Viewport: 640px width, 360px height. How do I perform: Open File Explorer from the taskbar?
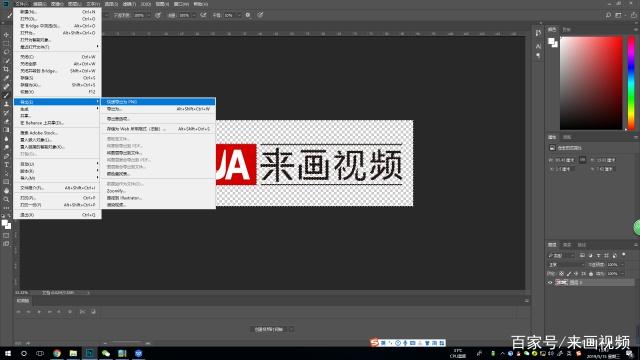click(x=73, y=353)
